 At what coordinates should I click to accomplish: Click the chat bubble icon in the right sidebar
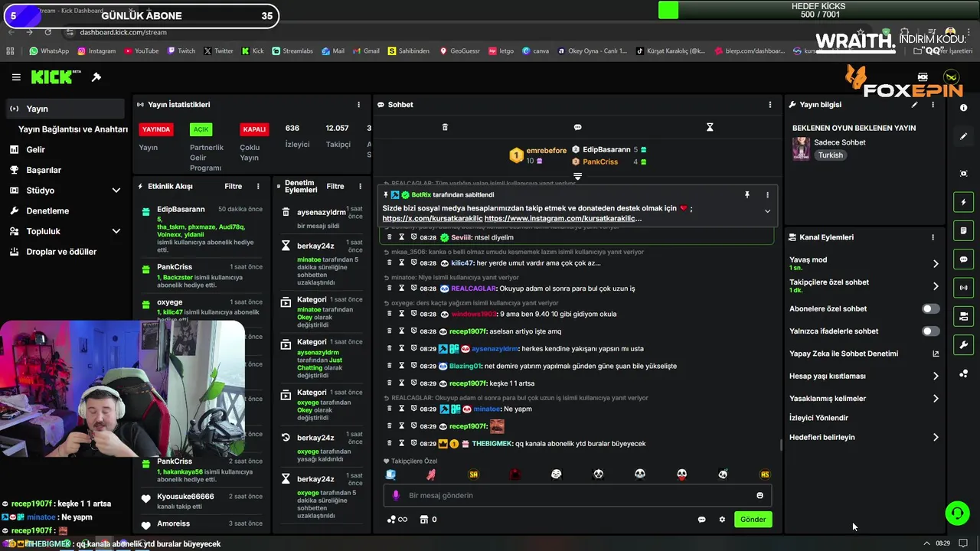[x=963, y=259]
